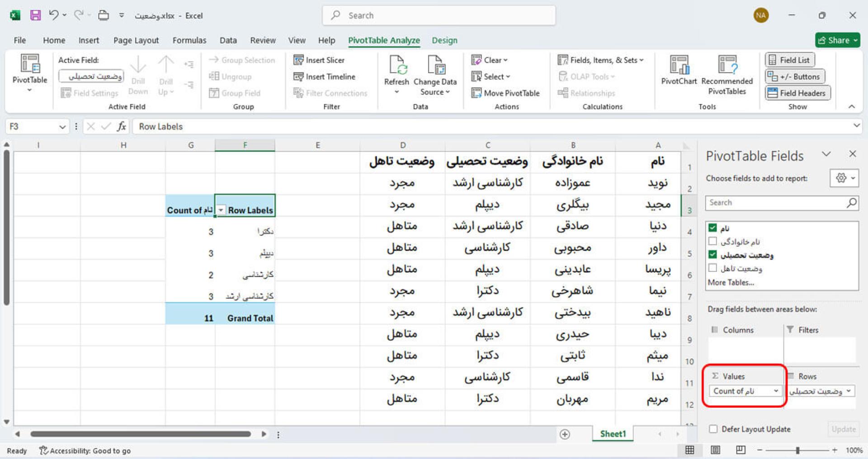Click the Page Layout tab
868x459 pixels.
136,40
